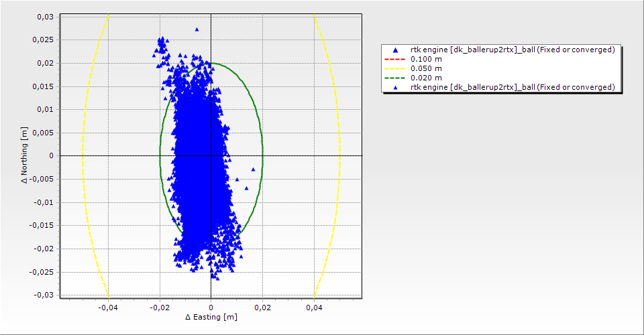
Task: Select the green dashed 0.020 m line sample
Action: (394, 78)
